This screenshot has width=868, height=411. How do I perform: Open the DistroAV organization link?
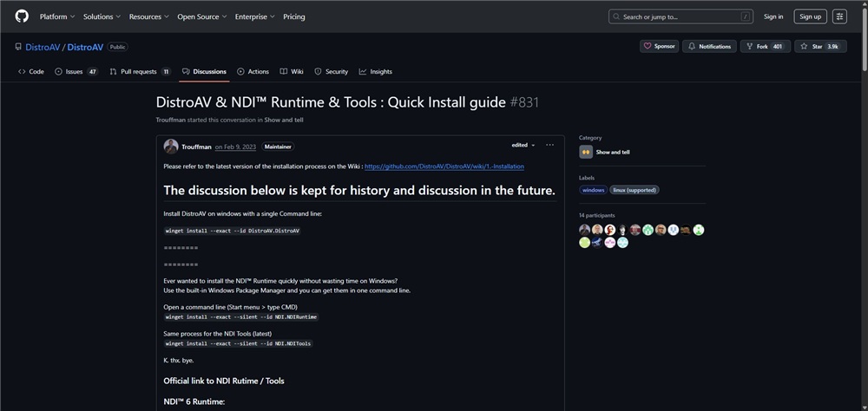point(43,47)
